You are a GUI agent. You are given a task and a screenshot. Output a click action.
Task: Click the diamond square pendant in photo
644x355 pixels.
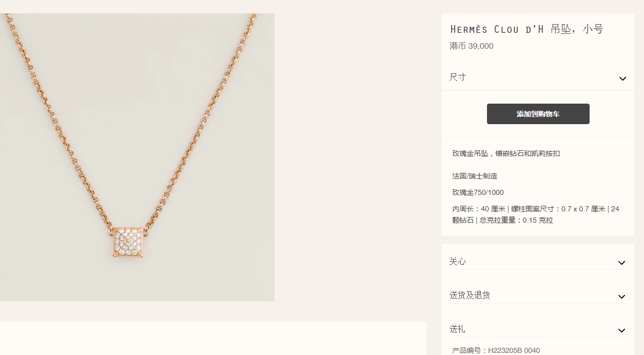128,242
